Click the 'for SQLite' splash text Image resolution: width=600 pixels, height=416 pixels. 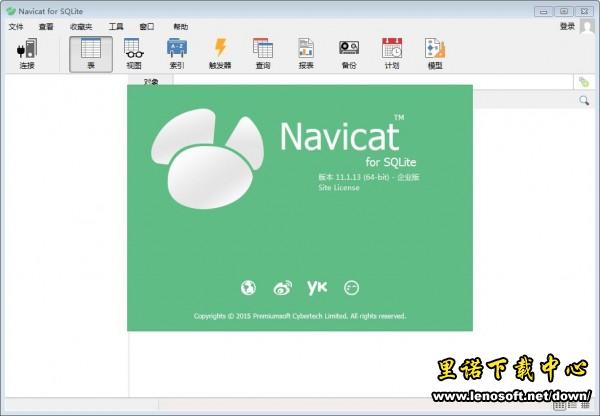[x=391, y=162]
